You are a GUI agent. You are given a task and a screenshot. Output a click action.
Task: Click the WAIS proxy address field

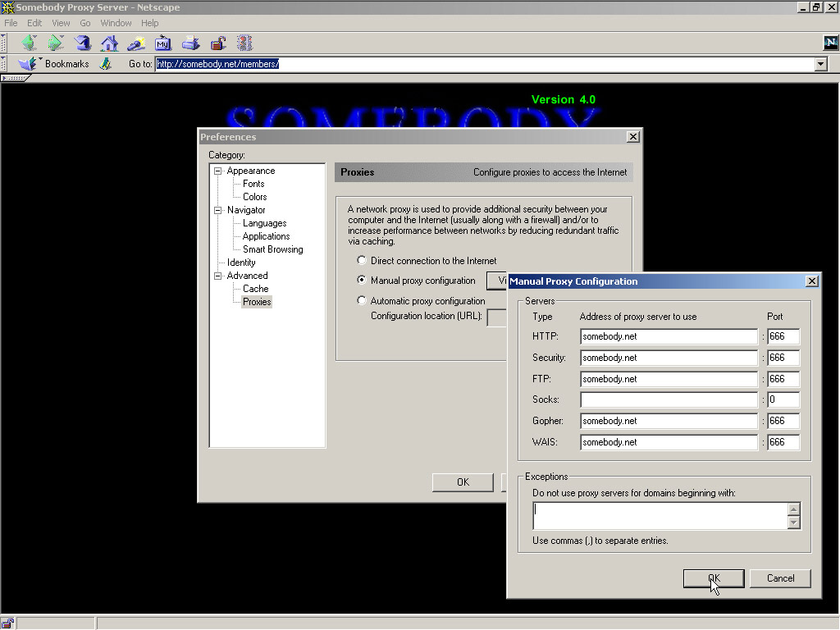pos(669,442)
